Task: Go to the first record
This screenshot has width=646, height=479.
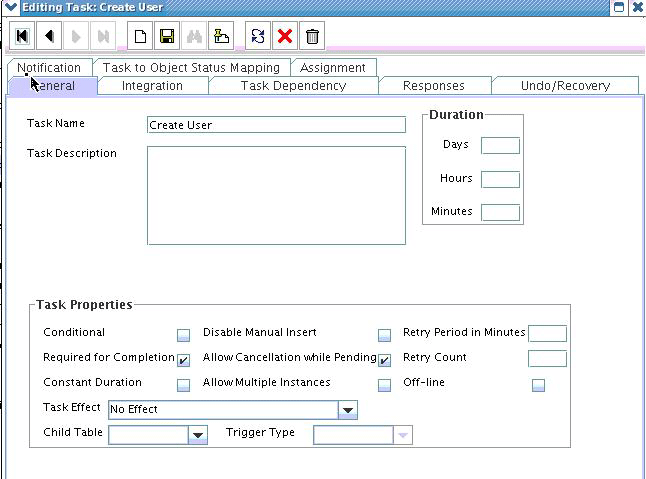Action: point(22,36)
